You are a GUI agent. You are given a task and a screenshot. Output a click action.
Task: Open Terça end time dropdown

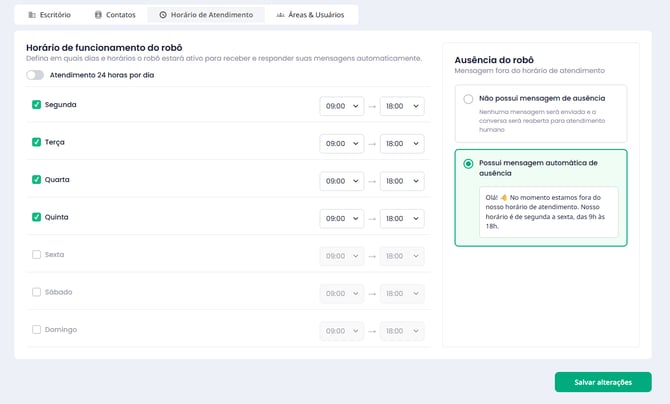pyautogui.click(x=402, y=144)
